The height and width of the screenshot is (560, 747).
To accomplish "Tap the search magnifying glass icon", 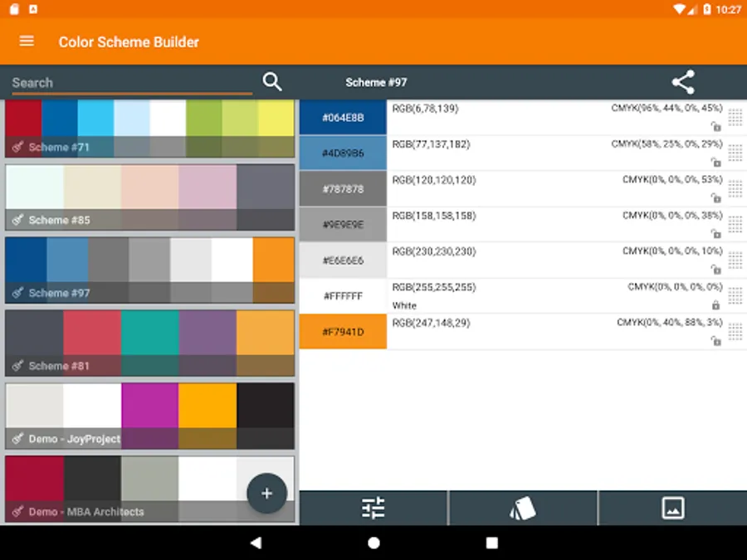I will pos(272,82).
